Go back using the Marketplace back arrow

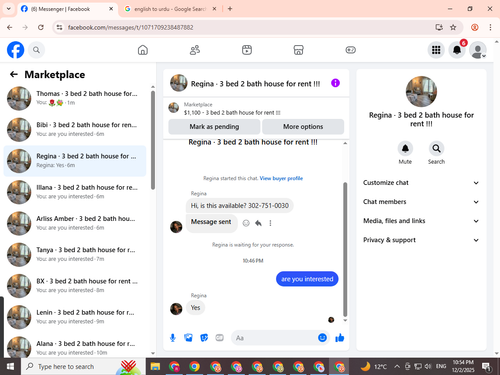tap(14, 74)
